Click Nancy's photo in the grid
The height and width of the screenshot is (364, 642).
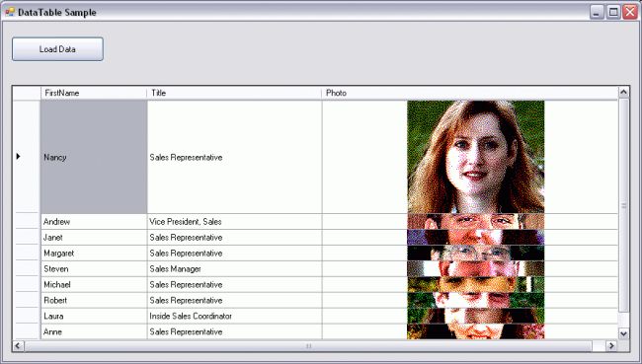coord(476,157)
